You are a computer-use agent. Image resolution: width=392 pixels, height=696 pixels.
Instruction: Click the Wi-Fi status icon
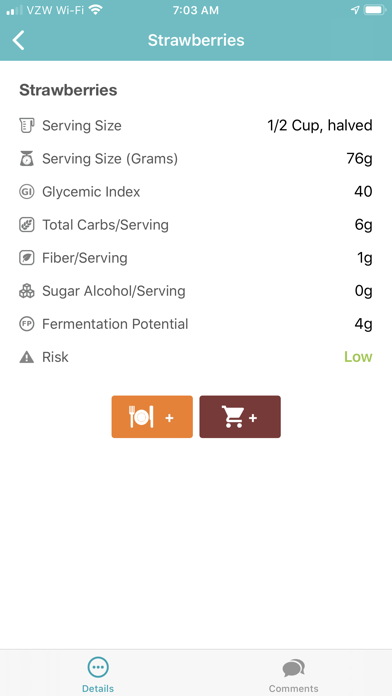point(95,10)
